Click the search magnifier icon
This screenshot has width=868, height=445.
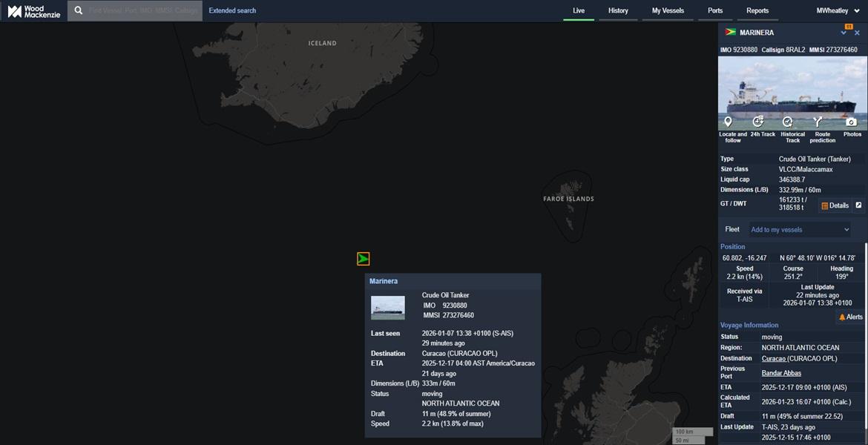[79, 11]
